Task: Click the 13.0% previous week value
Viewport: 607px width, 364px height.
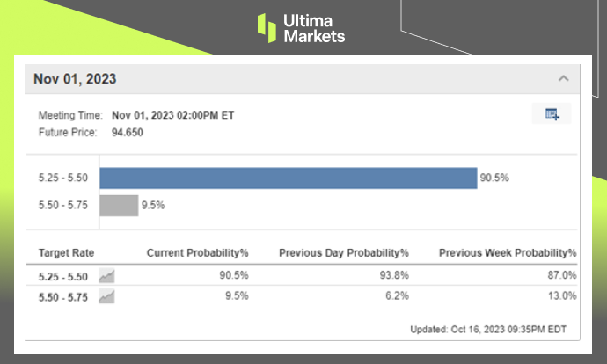Action: tap(562, 296)
